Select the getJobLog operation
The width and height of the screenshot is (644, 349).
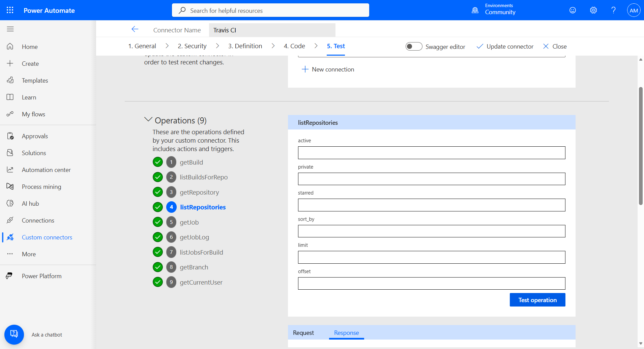pyautogui.click(x=194, y=237)
